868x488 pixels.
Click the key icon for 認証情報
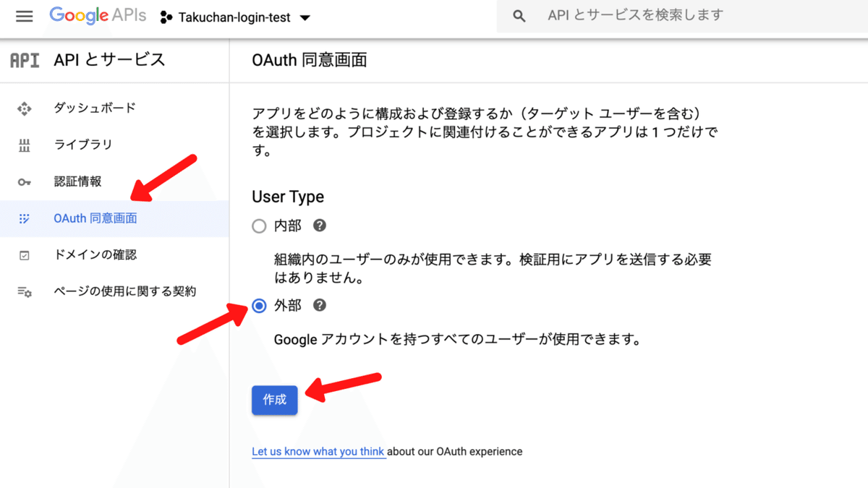pos(25,182)
